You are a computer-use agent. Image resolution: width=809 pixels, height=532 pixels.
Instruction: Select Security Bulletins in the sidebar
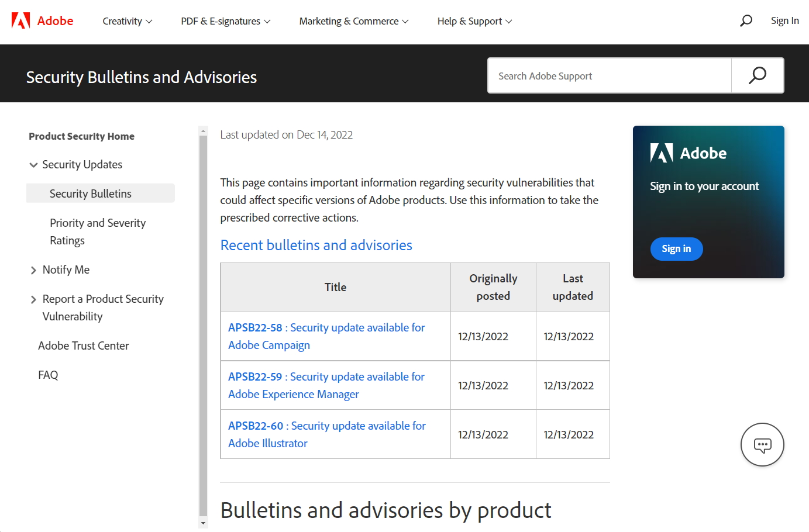coord(91,194)
